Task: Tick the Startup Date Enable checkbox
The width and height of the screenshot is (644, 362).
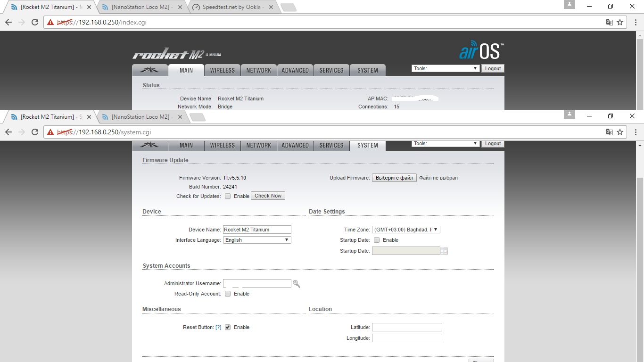Action: coord(377,240)
